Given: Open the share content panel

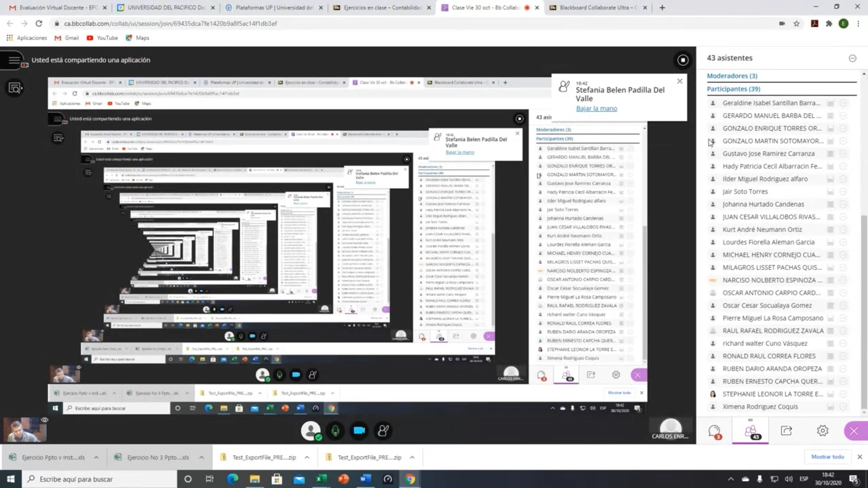Looking at the screenshot, I should coord(786,431).
